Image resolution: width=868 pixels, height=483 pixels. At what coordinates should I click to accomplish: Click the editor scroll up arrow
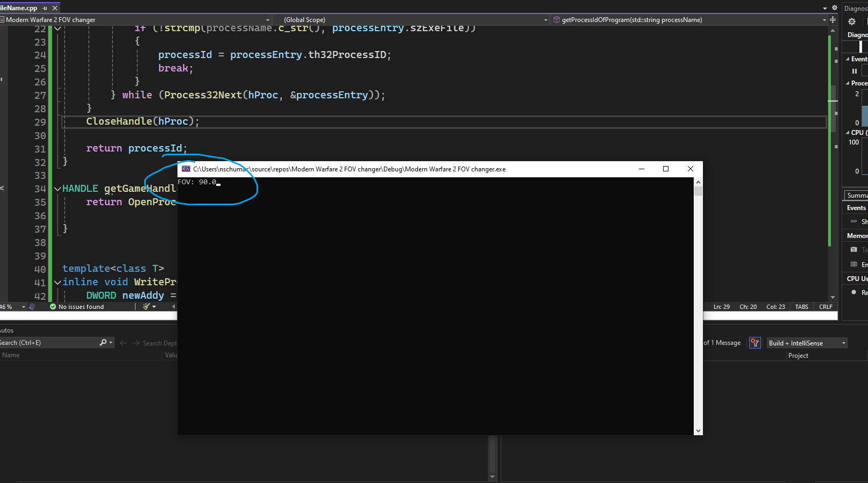833,30
